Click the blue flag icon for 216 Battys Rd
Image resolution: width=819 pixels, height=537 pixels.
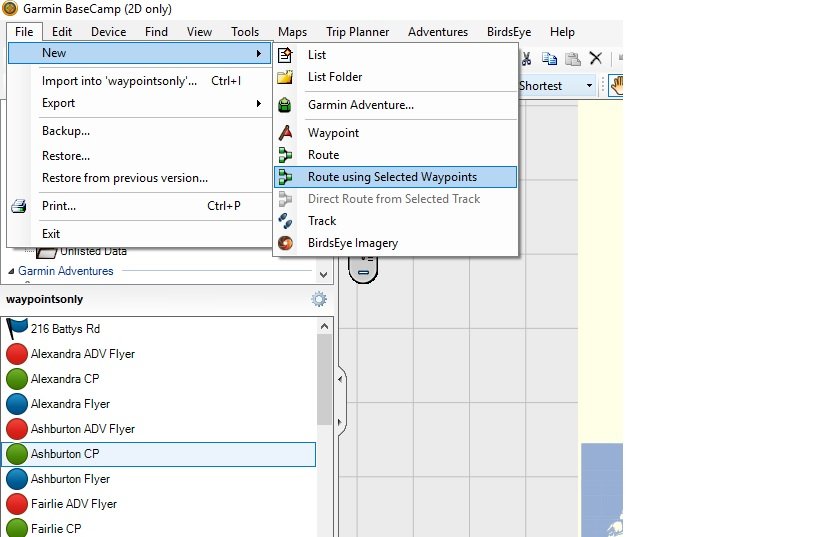point(17,329)
